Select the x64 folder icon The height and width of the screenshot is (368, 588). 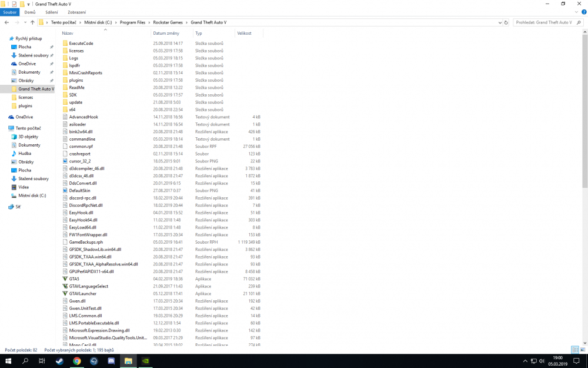point(65,110)
